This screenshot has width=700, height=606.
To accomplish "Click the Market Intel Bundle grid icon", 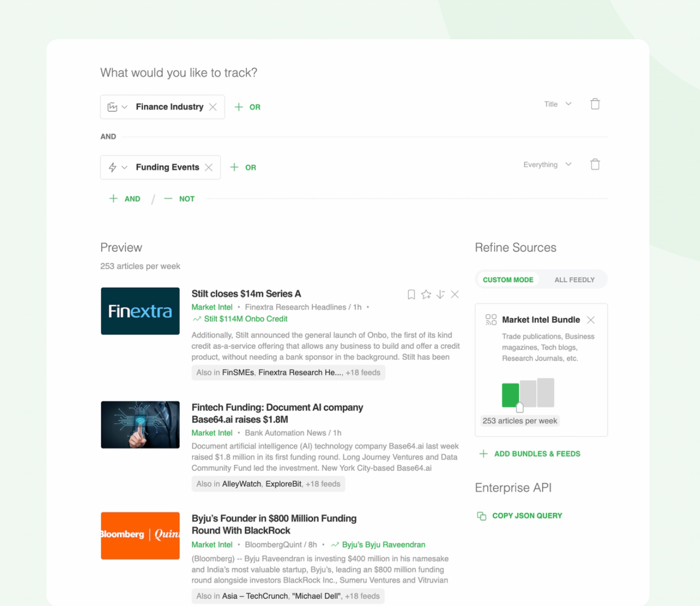I will point(491,320).
